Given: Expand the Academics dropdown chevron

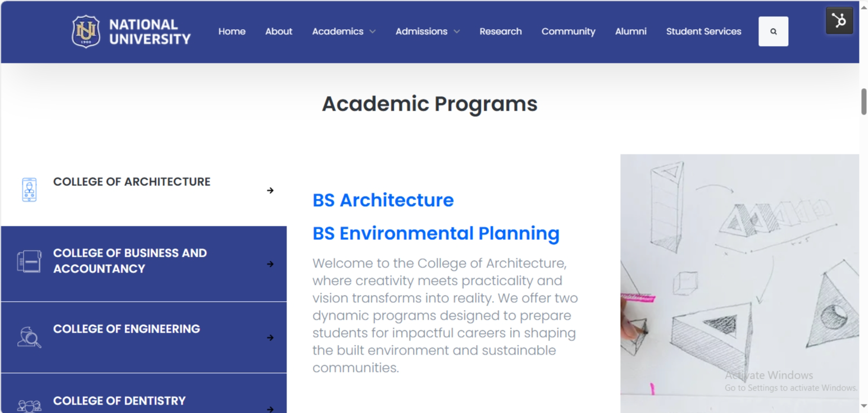Looking at the screenshot, I should [372, 31].
